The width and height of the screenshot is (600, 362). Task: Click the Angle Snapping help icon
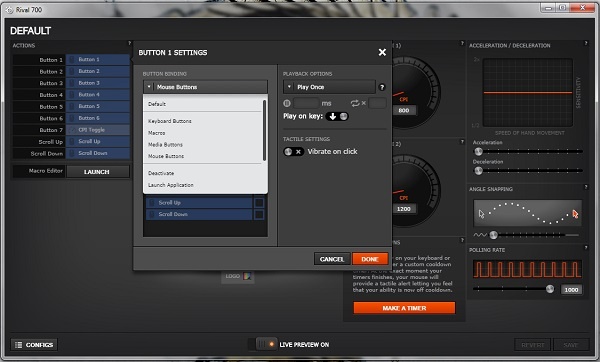click(586, 187)
